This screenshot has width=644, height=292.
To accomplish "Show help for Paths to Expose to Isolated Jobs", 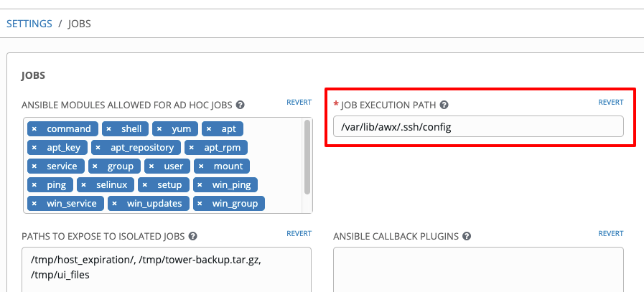I will coord(192,236).
